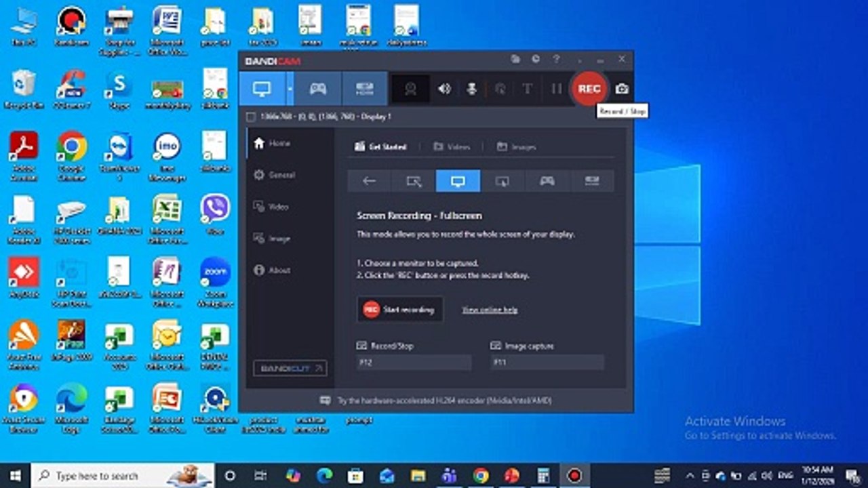868x488 pixels.
Task: Switch to the Videos tab
Action: [x=452, y=146]
